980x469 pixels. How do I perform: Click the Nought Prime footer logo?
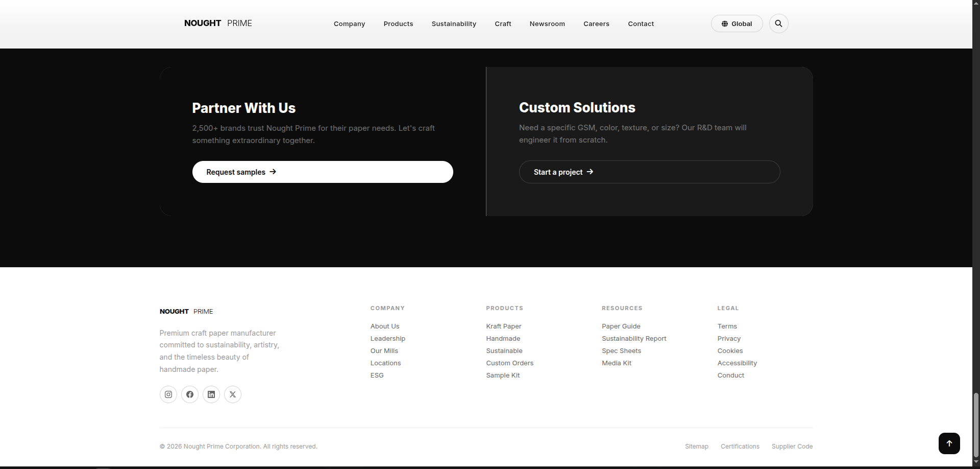[x=186, y=312]
